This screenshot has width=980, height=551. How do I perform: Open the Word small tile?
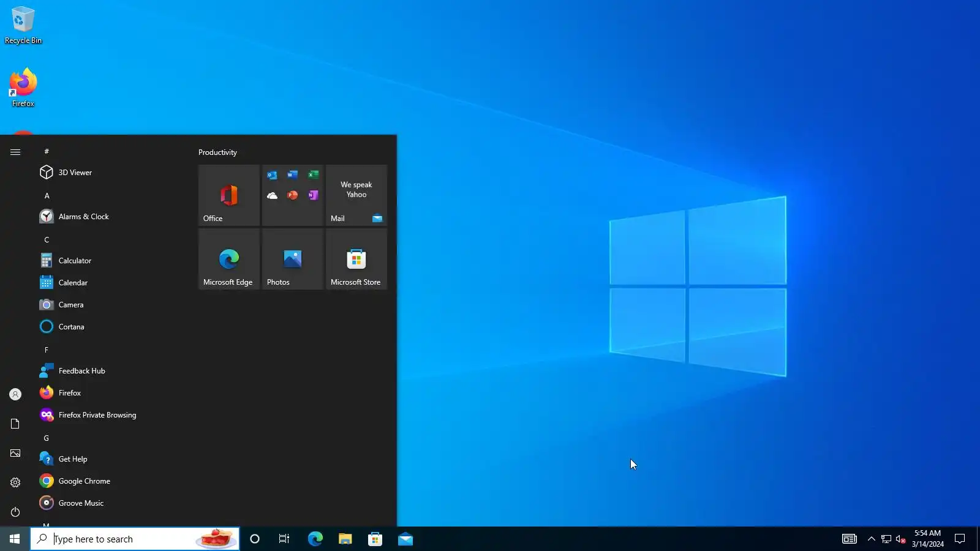coord(293,175)
